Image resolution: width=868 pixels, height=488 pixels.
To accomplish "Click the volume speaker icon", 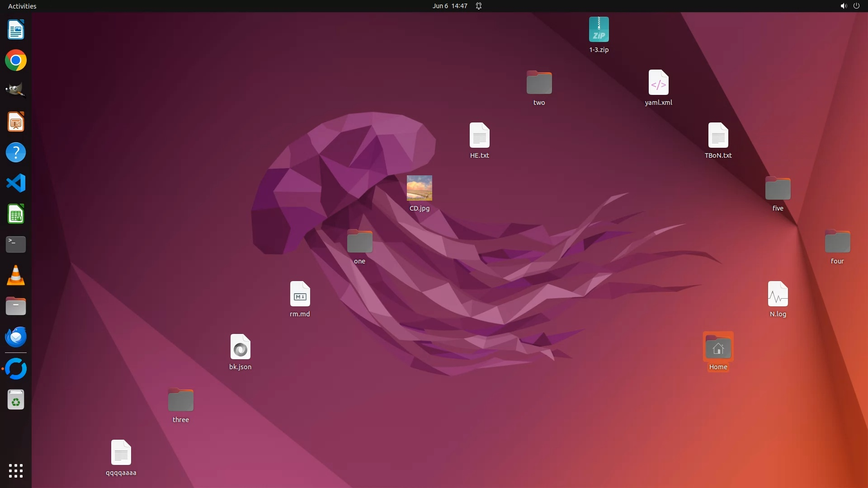I will coord(843,6).
